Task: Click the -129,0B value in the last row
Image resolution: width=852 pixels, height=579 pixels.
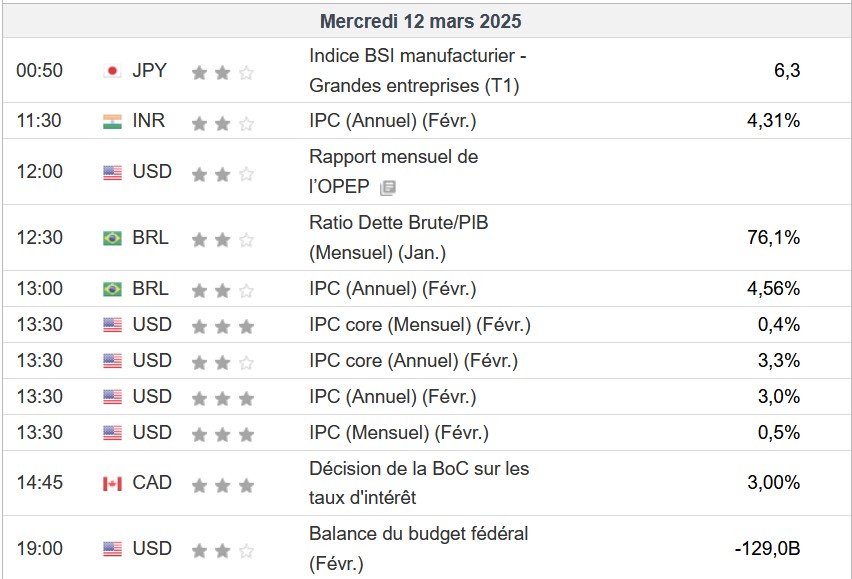Action: coord(767,549)
